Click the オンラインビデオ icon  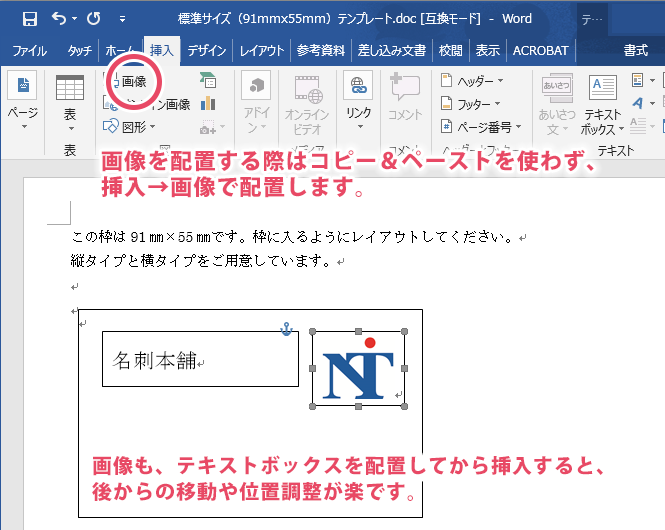coord(308,89)
